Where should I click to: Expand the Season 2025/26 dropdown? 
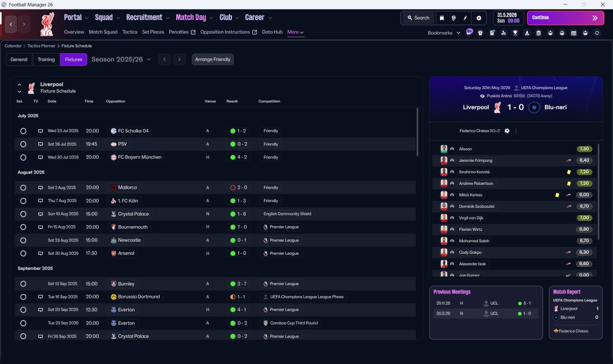click(121, 59)
